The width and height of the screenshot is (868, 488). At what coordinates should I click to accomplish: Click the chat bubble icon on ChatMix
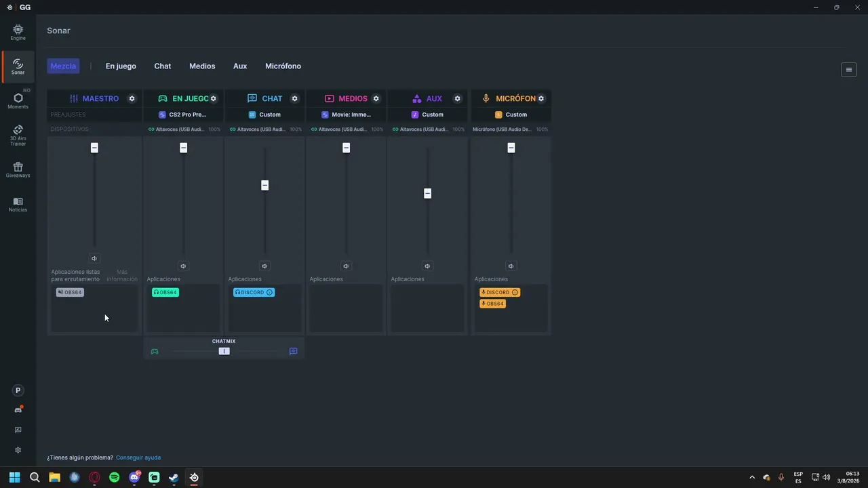(293, 351)
